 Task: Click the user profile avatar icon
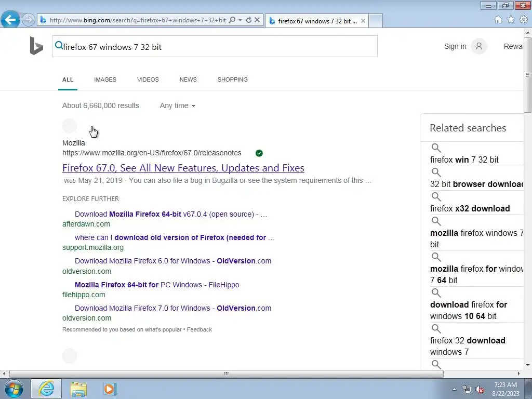click(478, 46)
